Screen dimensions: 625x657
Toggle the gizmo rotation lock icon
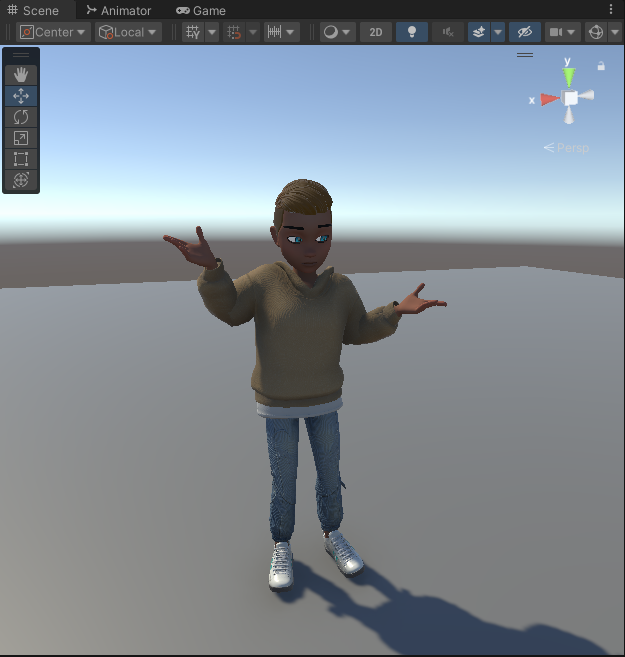[x=601, y=66]
